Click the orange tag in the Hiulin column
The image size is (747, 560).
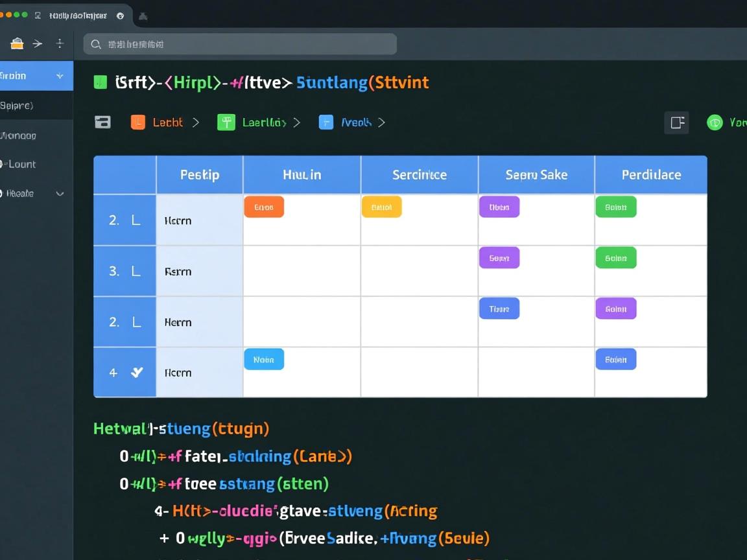(264, 207)
